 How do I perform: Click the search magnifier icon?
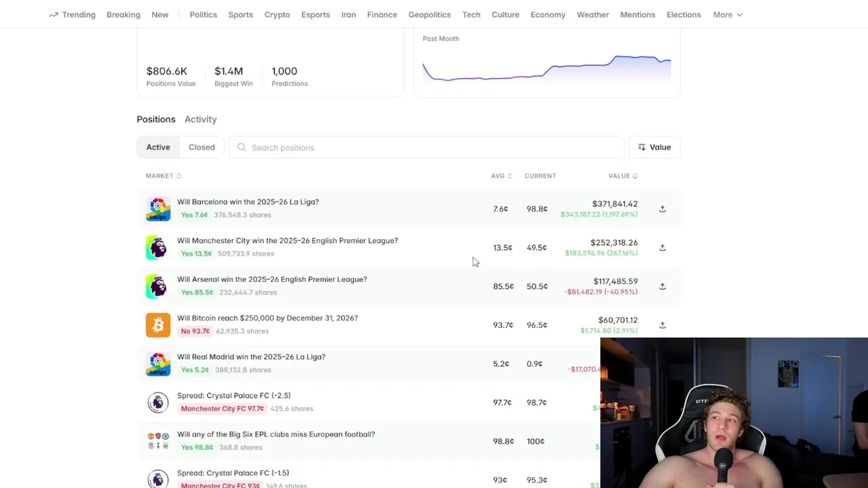pos(241,147)
